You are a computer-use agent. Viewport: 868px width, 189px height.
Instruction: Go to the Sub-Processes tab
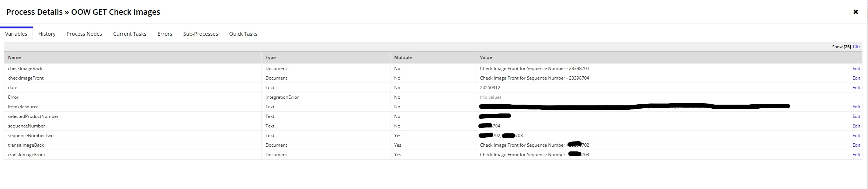(201, 34)
